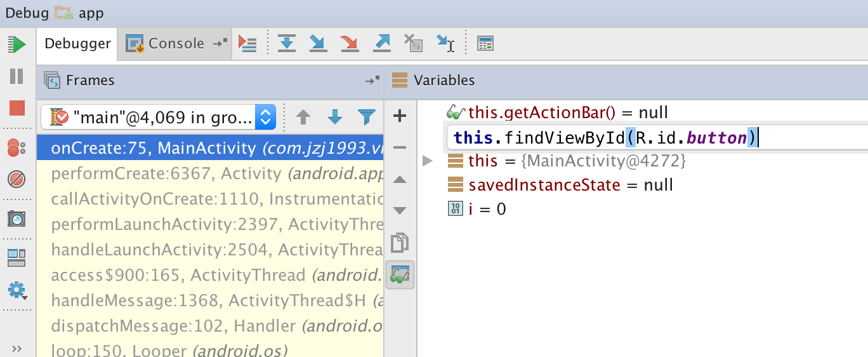Click the Run to Cursor icon
Image resolution: width=868 pixels, height=357 pixels.
click(446, 43)
